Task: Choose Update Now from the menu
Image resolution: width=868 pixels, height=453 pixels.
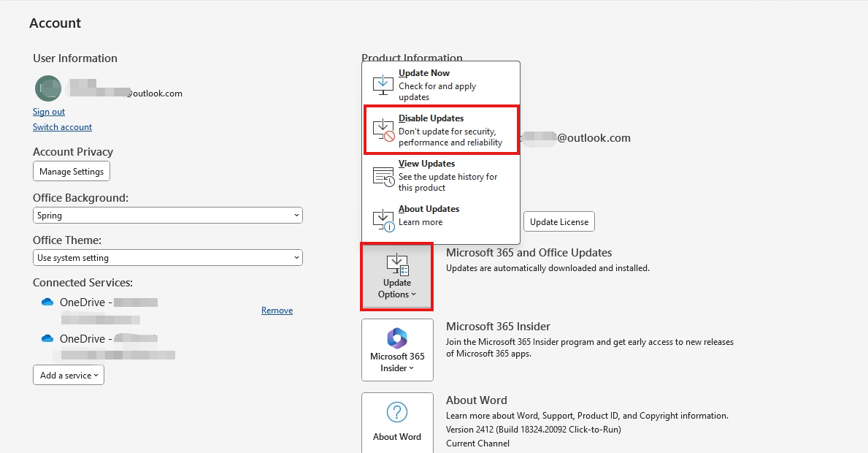Action: click(441, 84)
